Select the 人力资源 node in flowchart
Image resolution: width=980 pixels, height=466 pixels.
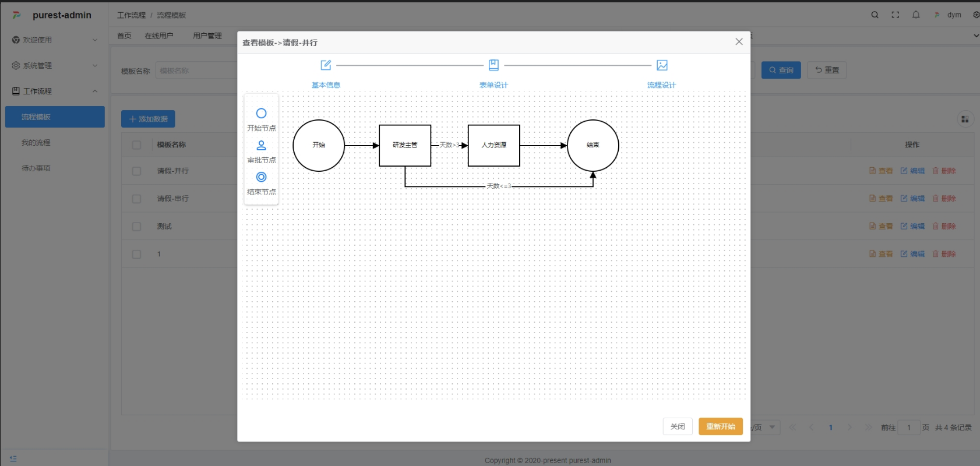pyautogui.click(x=494, y=146)
